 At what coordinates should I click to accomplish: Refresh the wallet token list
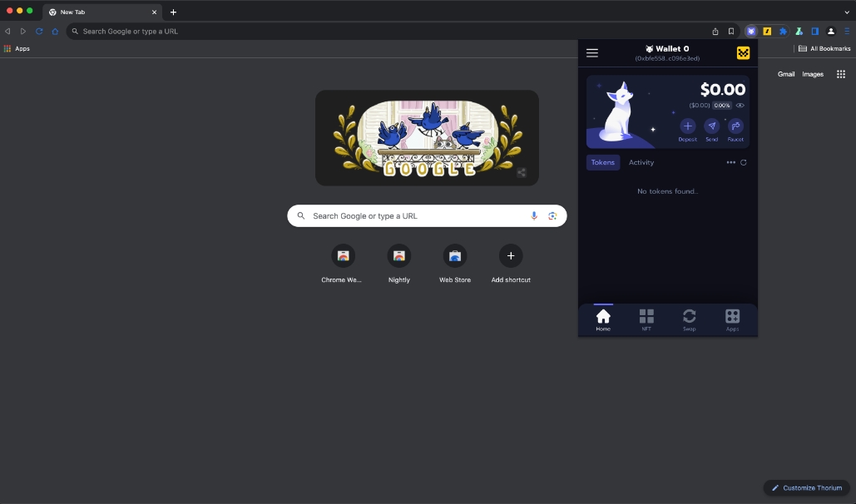coord(743,162)
